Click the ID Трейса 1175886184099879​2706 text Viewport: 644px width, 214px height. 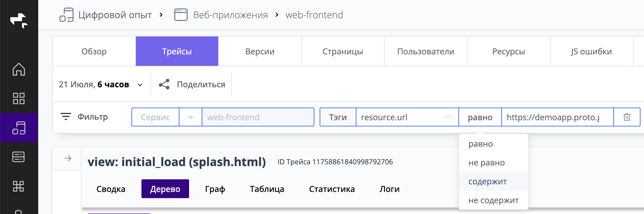(x=335, y=162)
